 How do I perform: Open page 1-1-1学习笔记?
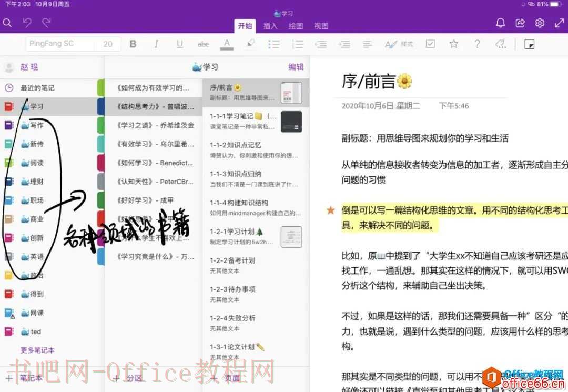tap(256, 122)
